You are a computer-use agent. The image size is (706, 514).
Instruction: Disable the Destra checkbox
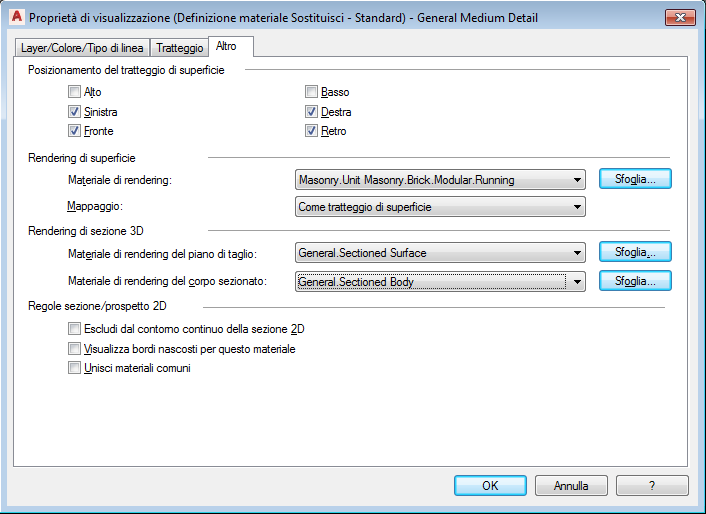312,112
